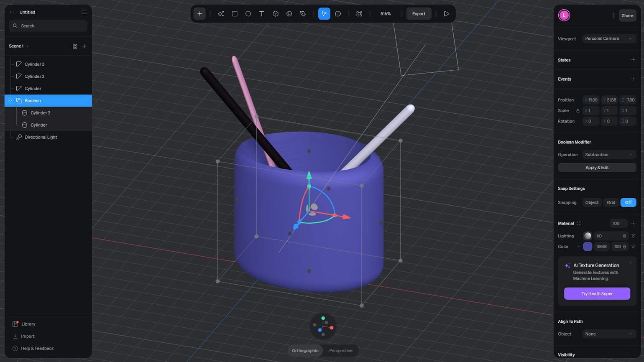Open the material color swatch
This screenshot has height=362, width=644.
588,247
